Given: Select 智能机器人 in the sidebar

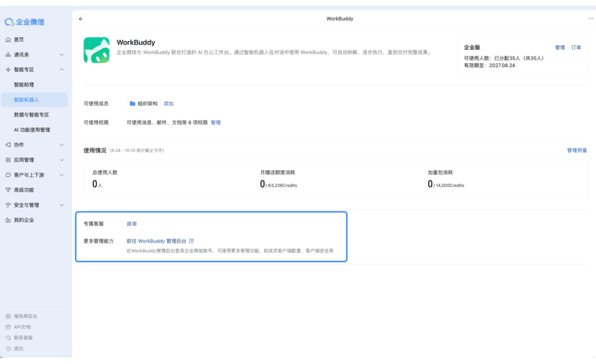Looking at the screenshot, I should [x=35, y=100].
